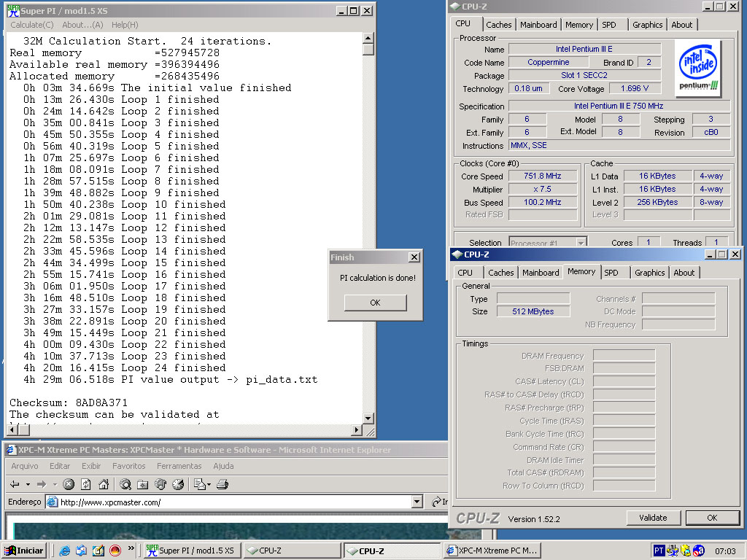Close the Finish dialog with X
This screenshot has height=560, width=747.
pos(414,257)
